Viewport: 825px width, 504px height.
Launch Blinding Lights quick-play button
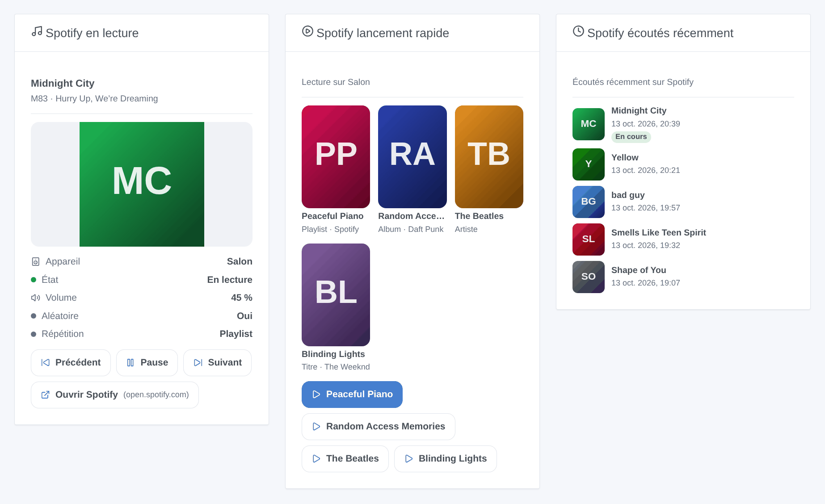(446, 459)
